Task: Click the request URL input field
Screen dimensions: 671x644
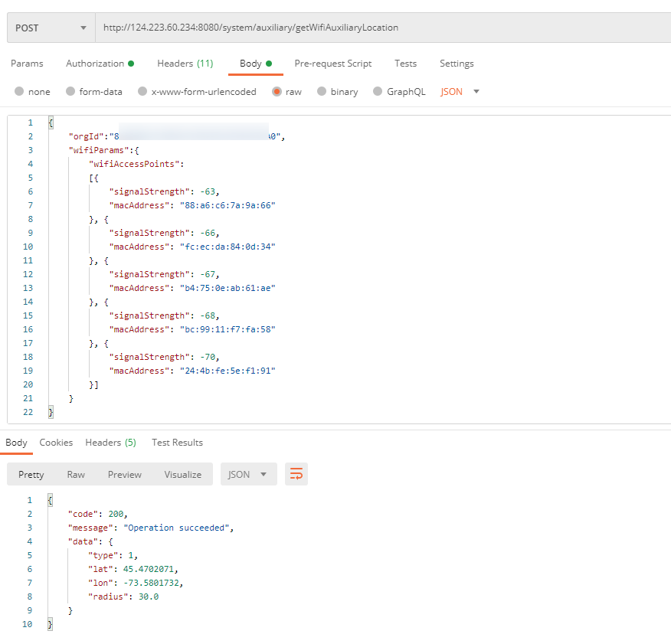Action: point(383,28)
